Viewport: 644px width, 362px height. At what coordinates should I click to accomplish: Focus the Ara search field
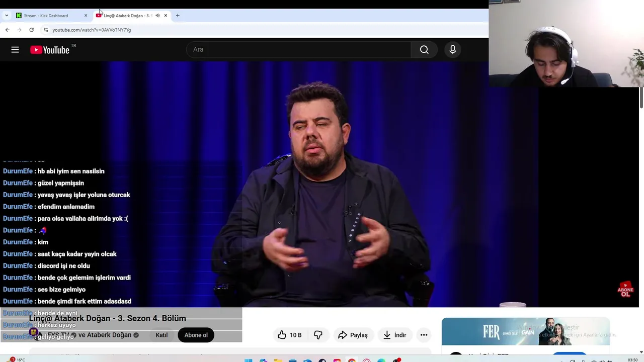click(299, 49)
